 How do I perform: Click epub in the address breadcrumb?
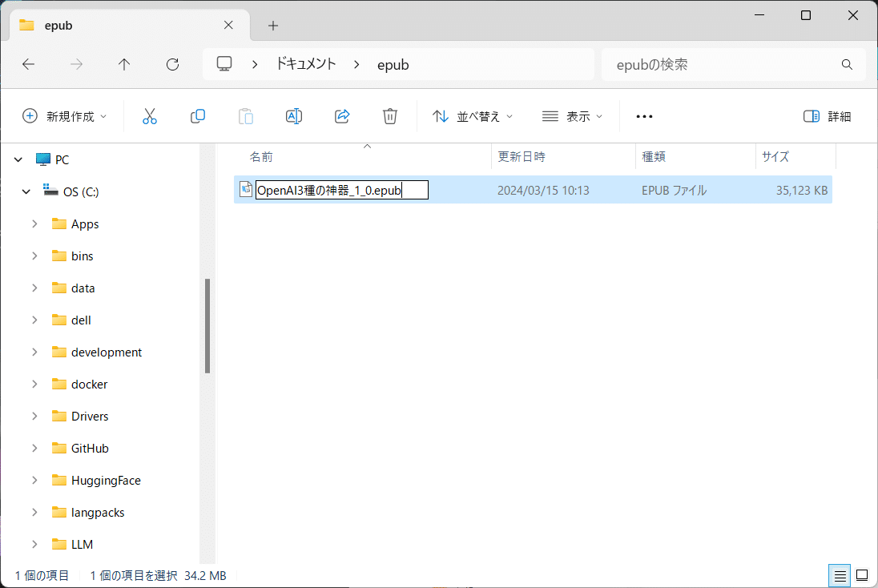tap(393, 65)
